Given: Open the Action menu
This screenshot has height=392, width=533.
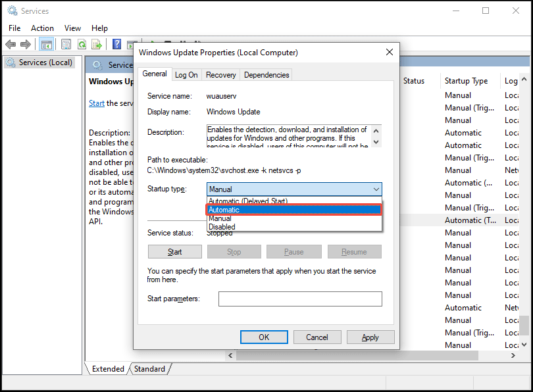Looking at the screenshot, I should (x=42, y=28).
